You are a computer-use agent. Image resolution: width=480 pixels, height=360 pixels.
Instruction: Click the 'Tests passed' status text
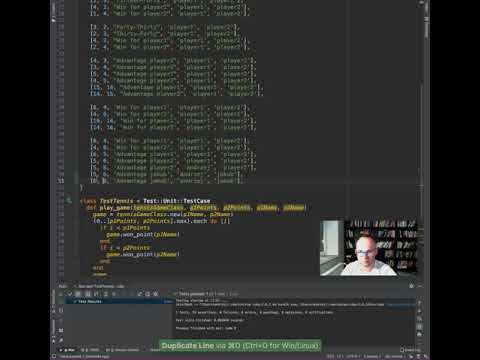(192, 294)
